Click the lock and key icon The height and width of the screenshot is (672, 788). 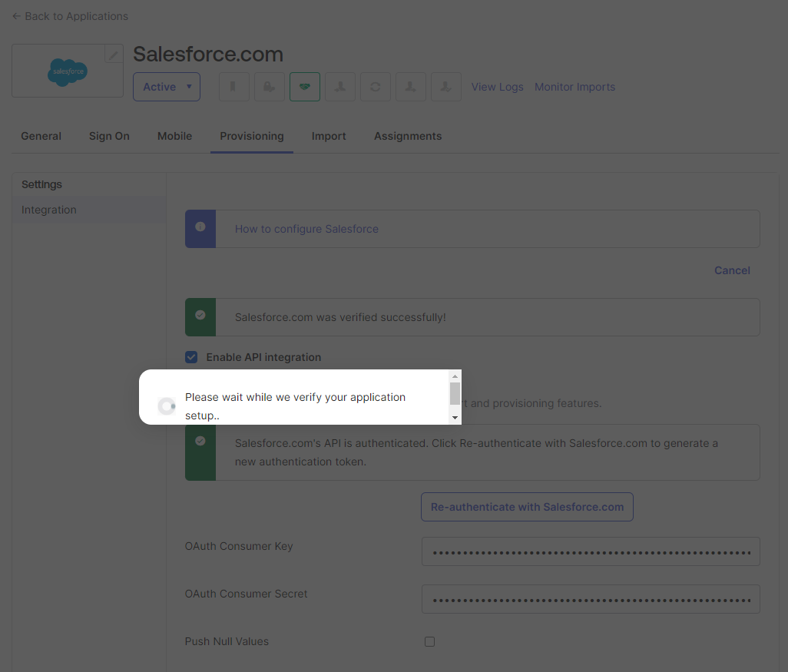pos(270,87)
